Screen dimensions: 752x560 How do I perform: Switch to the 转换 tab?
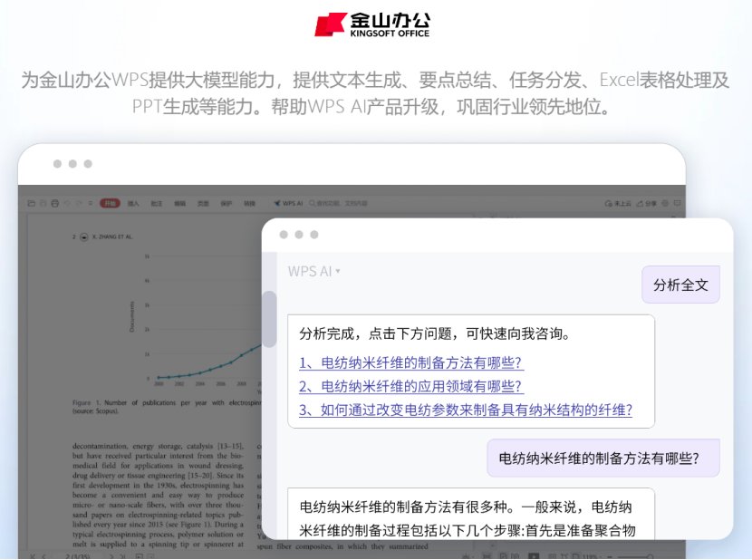coord(249,204)
